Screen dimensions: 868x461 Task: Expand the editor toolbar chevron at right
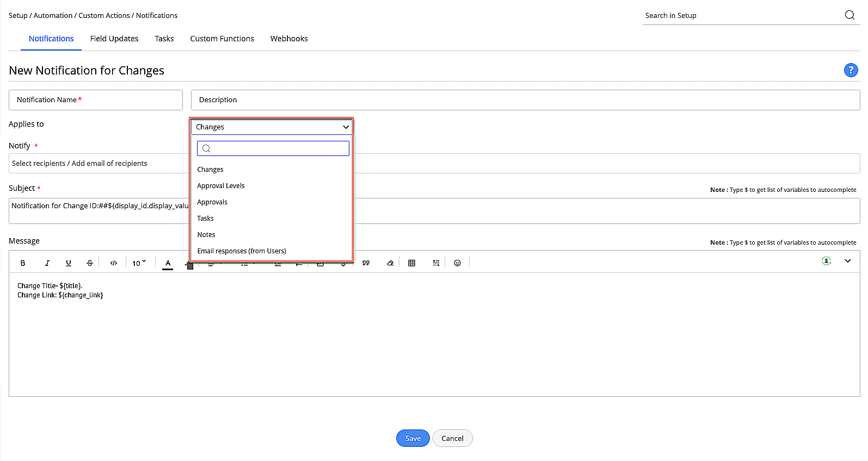click(x=848, y=261)
